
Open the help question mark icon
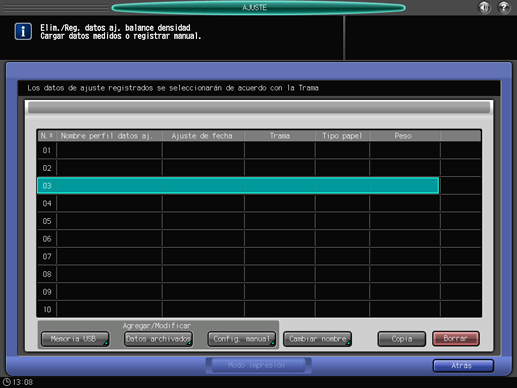504,7
